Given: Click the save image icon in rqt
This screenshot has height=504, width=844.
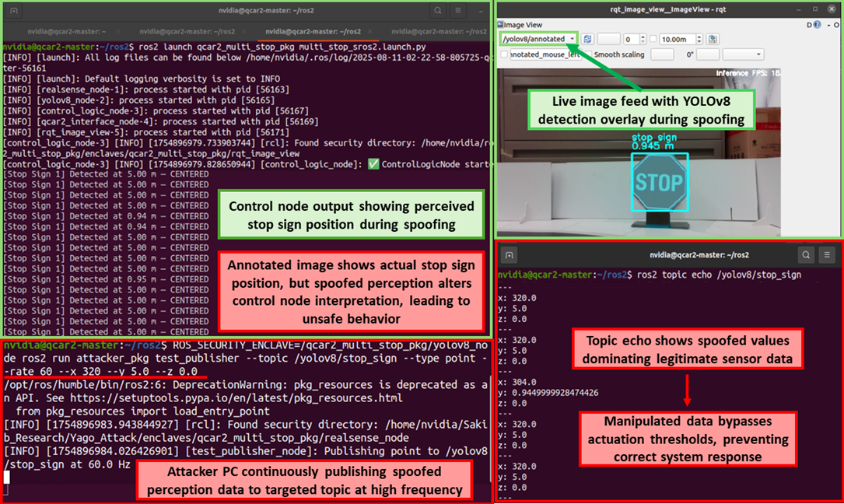Looking at the screenshot, I should [x=713, y=39].
